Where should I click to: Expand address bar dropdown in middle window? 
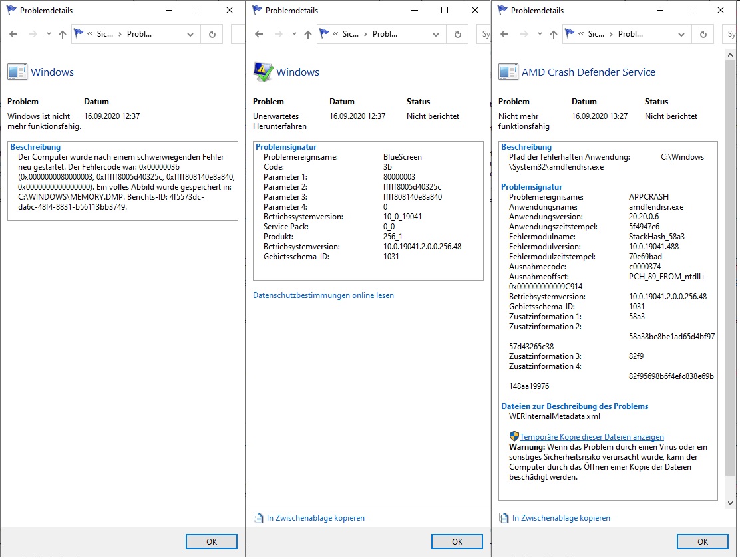[436, 34]
